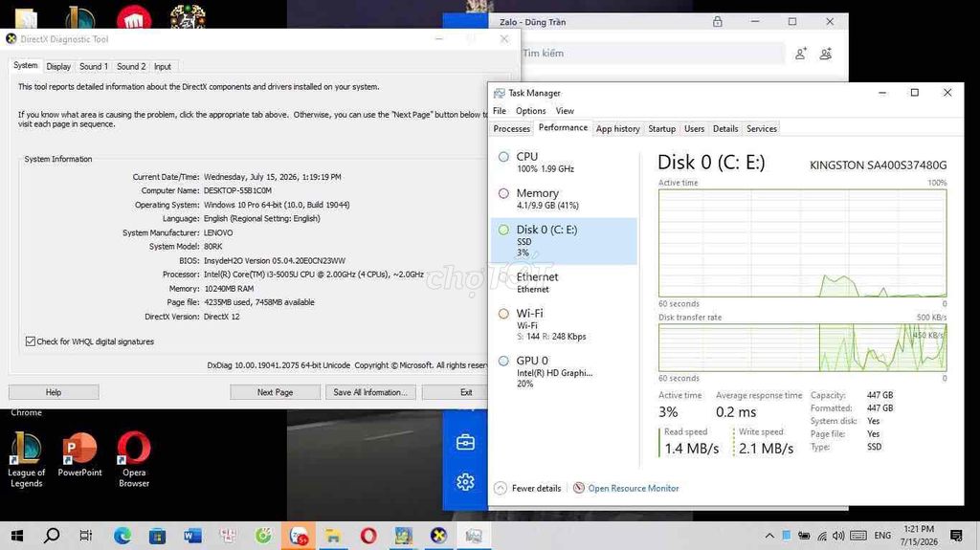Open Task View on taskbar
The height and width of the screenshot is (550, 980).
point(86,536)
